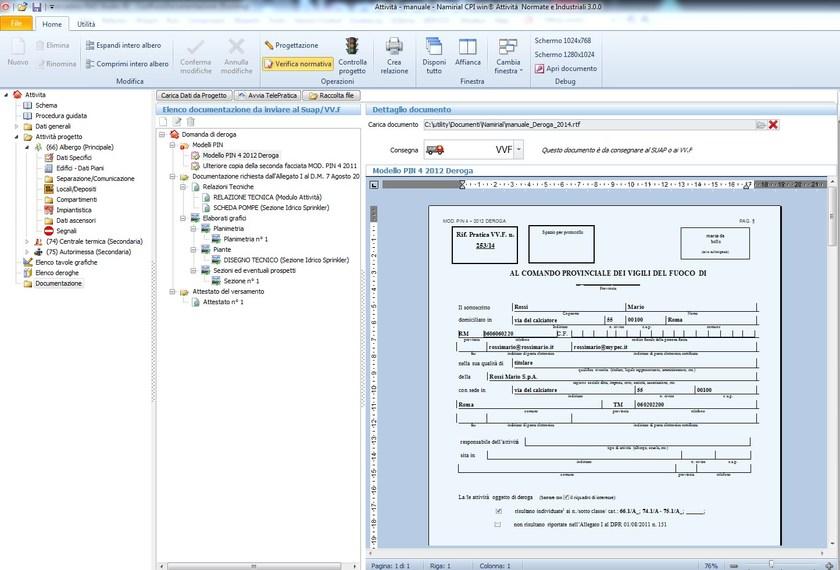
Task: Expand the Centrale termica (Secondaria) node
Action: click(26, 241)
